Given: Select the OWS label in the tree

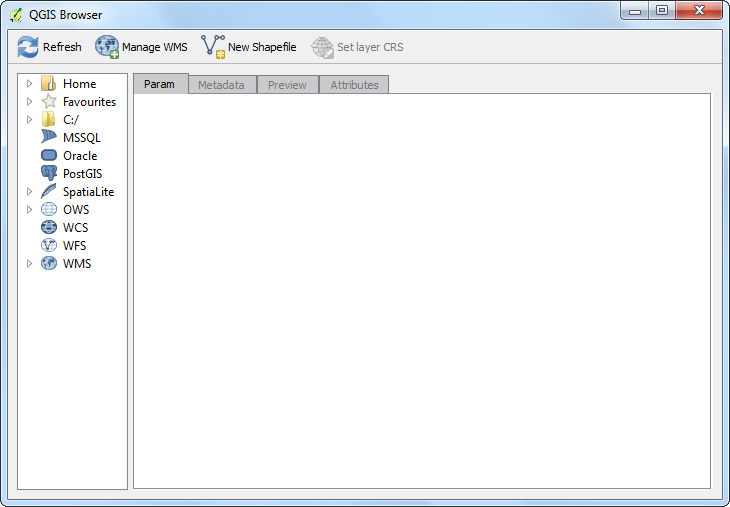Looking at the screenshot, I should tap(76, 210).
